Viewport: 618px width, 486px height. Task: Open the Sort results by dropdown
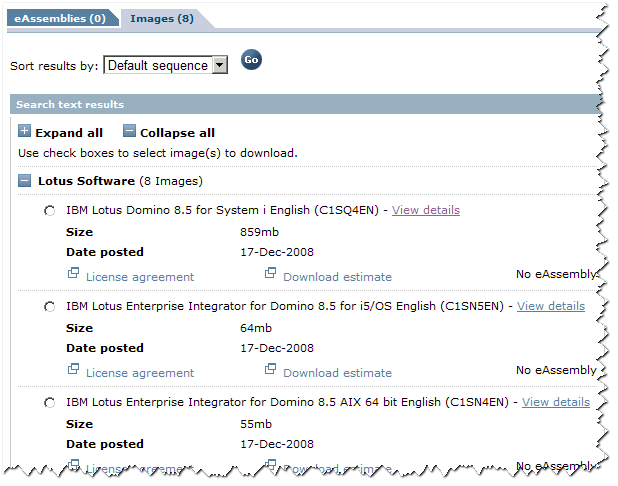point(165,65)
